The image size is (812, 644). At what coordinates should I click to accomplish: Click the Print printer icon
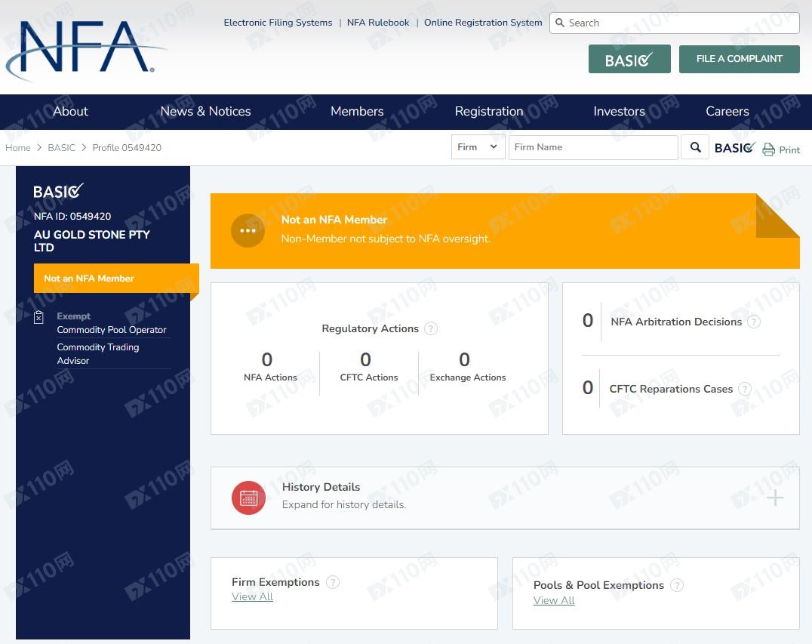click(768, 149)
